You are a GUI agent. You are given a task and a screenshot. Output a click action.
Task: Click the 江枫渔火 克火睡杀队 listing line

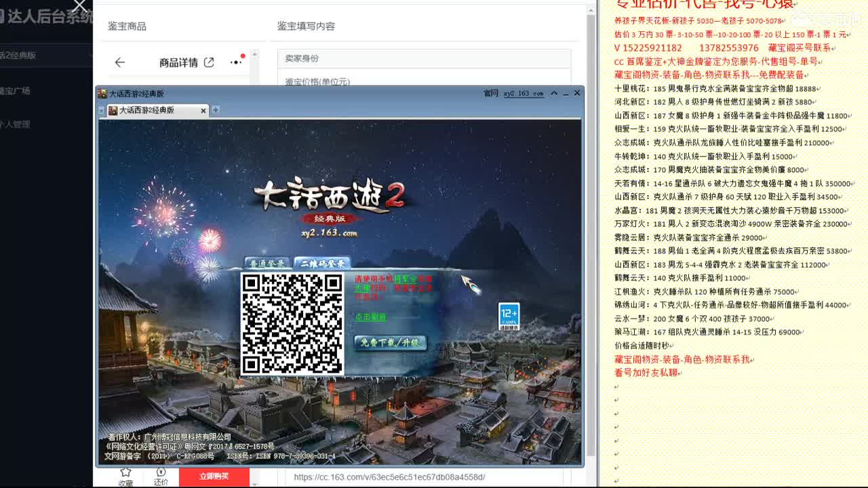(x=707, y=292)
